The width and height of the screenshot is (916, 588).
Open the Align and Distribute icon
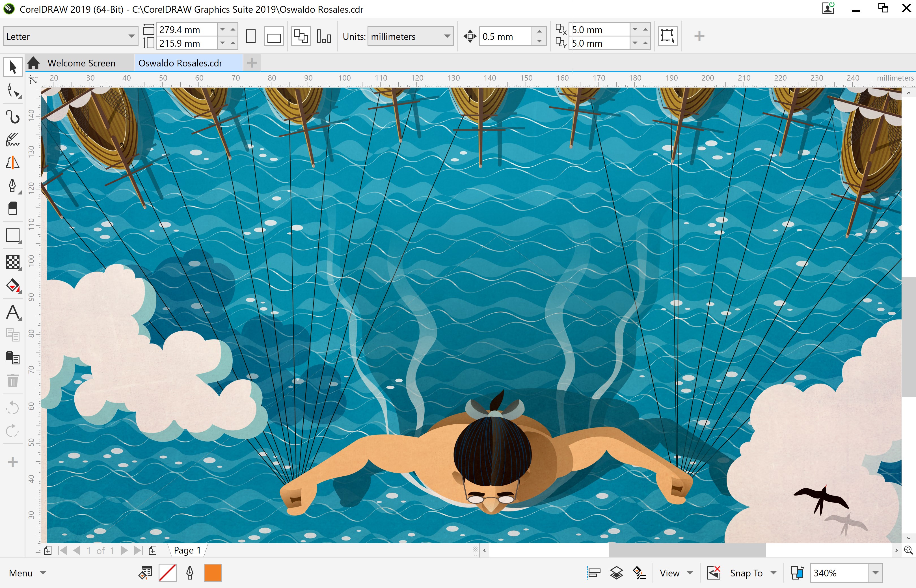click(x=593, y=573)
